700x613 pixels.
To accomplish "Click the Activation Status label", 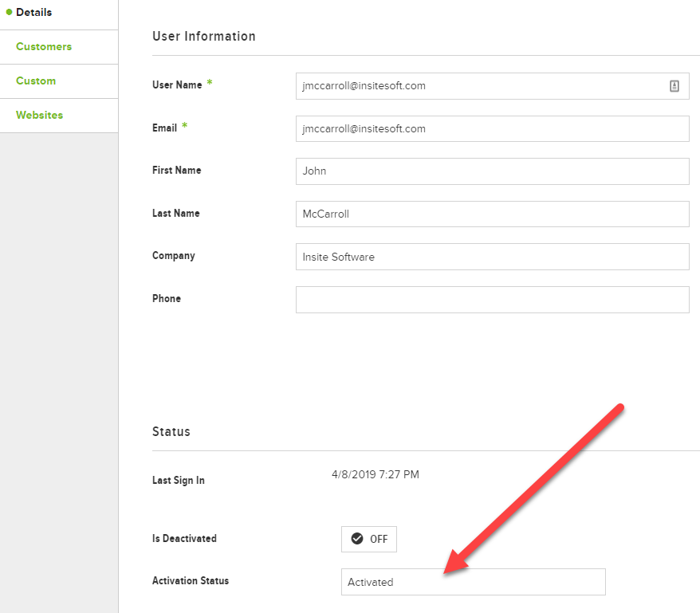I will (x=191, y=580).
